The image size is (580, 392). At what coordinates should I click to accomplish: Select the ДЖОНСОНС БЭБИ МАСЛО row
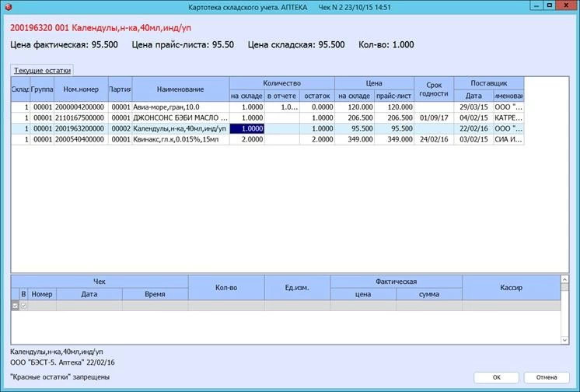click(x=267, y=117)
